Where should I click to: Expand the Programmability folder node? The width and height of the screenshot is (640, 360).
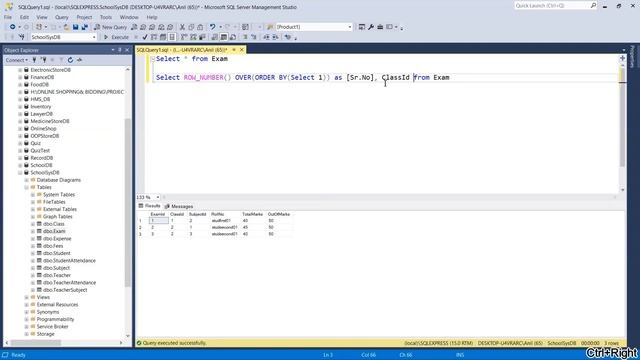[27, 319]
